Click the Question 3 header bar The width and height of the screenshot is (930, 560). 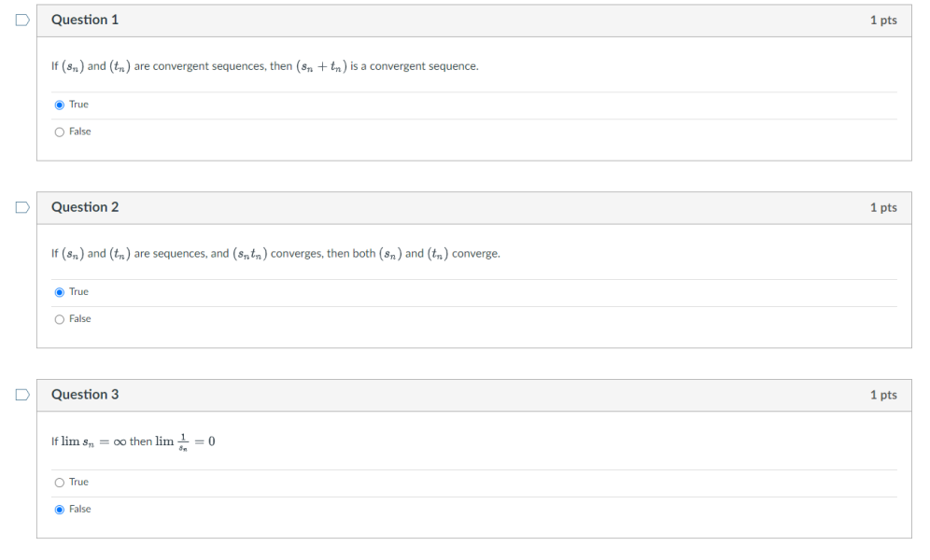(x=467, y=394)
